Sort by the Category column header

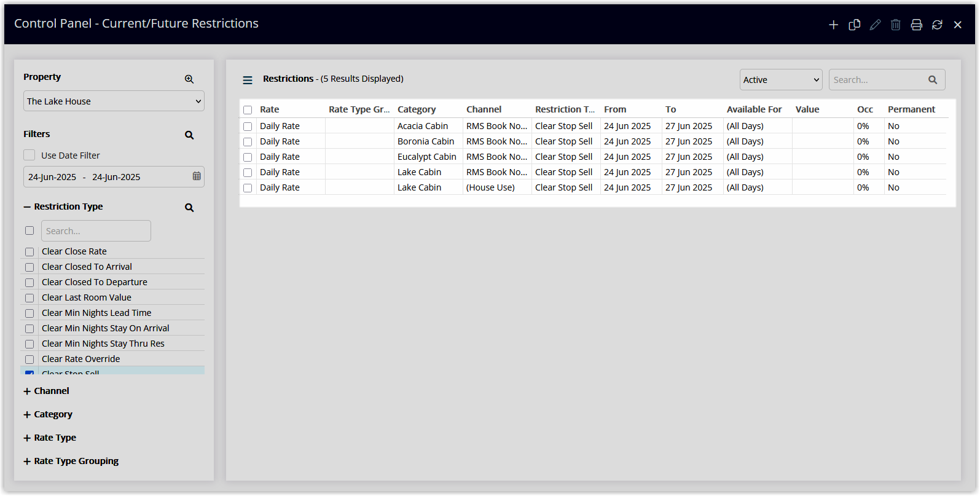[x=417, y=109]
